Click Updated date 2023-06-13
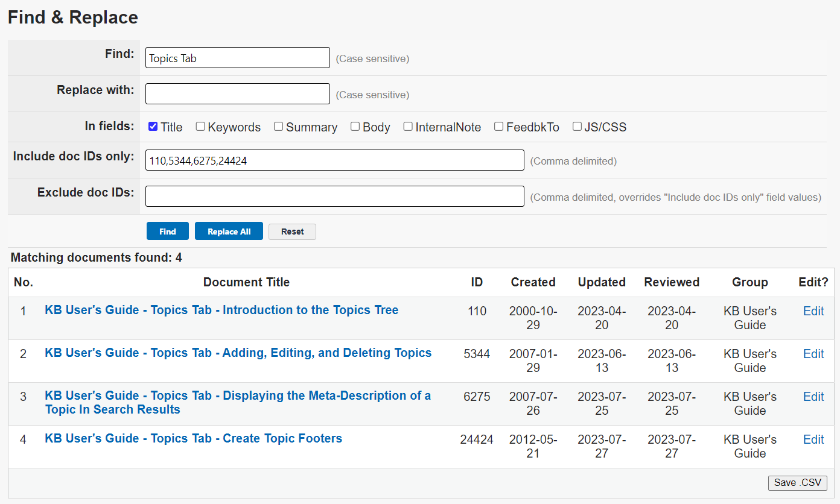 click(x=602, y=361)
